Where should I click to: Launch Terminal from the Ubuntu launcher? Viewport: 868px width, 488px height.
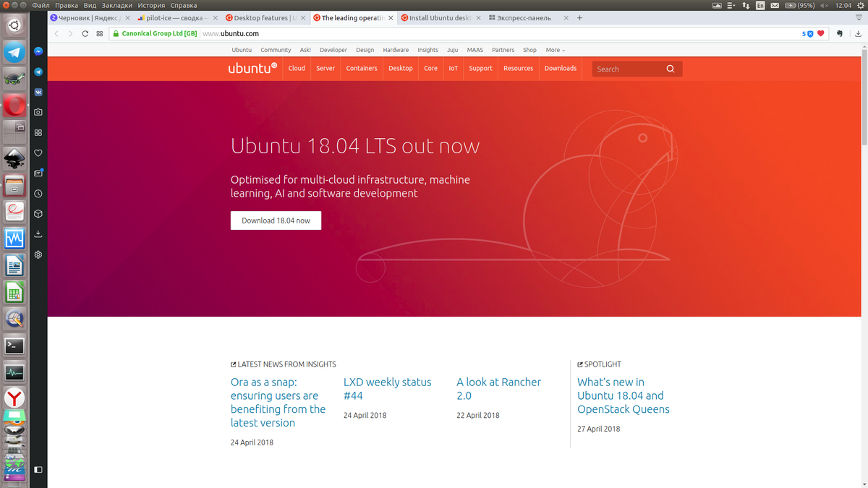(14, 346)
